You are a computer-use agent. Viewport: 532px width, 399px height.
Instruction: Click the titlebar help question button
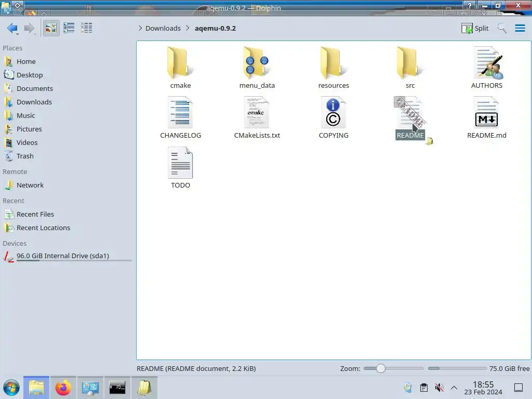[x=470, y=5]
